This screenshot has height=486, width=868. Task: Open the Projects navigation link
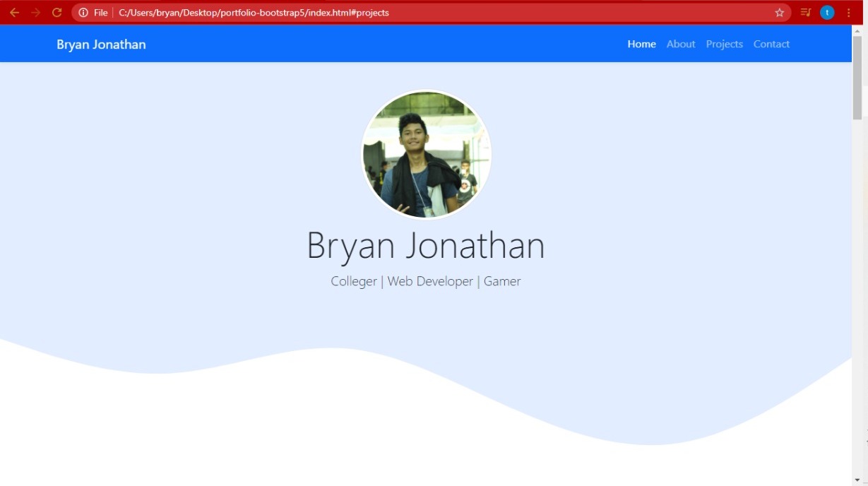[724, 44]
